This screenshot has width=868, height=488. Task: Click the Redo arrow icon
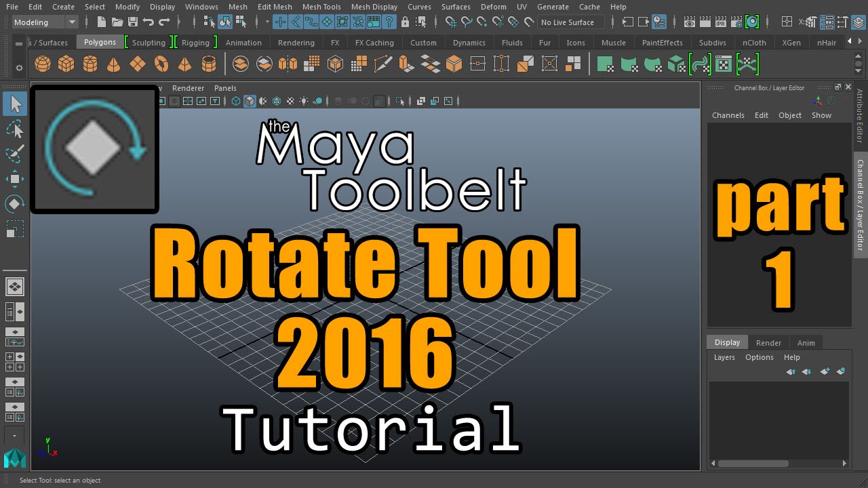click(164, 22)
